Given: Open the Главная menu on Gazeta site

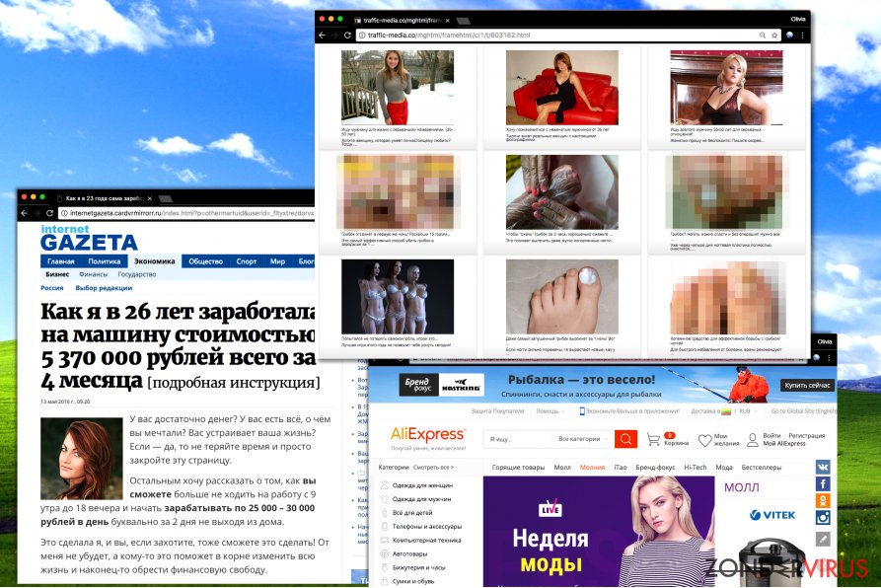Looking at the screenshot, I should pos(61,261).
